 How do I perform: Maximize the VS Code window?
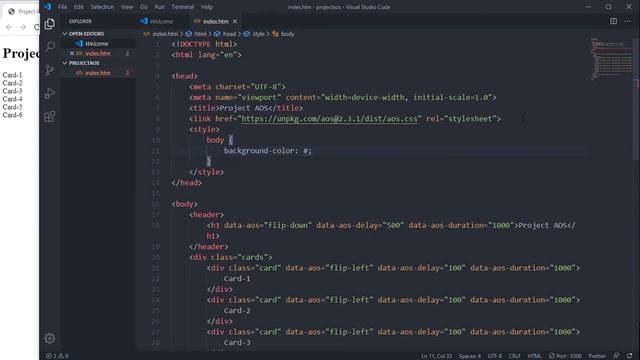(x=608, y=7)
